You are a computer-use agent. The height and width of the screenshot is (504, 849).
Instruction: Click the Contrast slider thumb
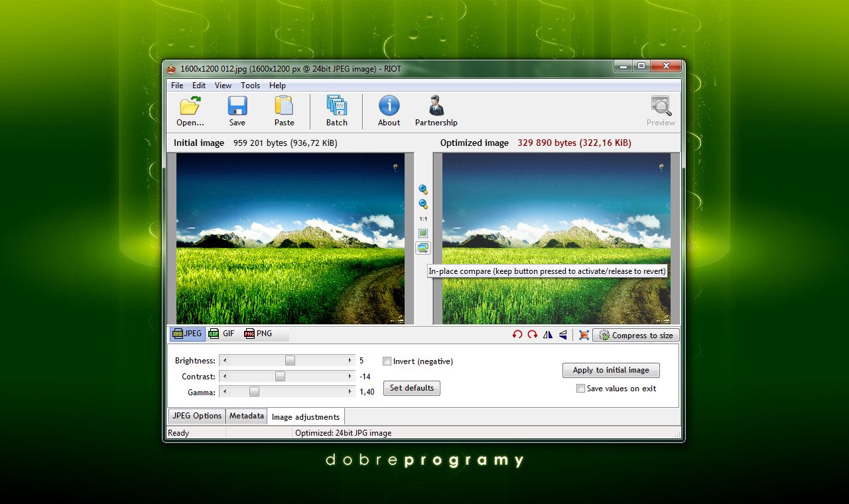(280, 377)
